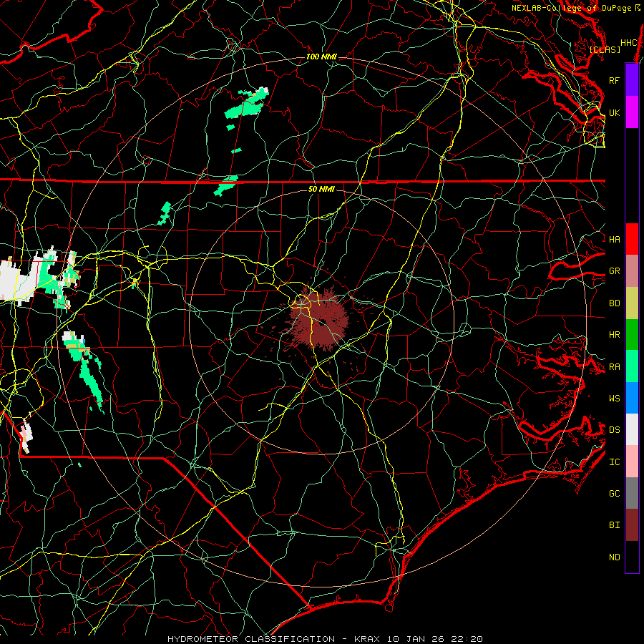Click the light pink IC legend swatch
The height and width of the screenshot is (644, 644).
tap(632, 462)
